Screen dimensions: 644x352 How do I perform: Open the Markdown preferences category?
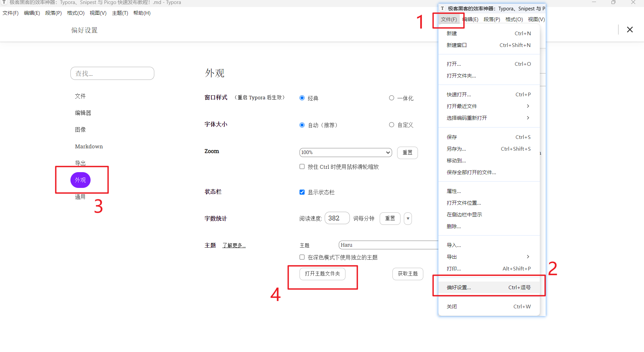pos(89,146)
